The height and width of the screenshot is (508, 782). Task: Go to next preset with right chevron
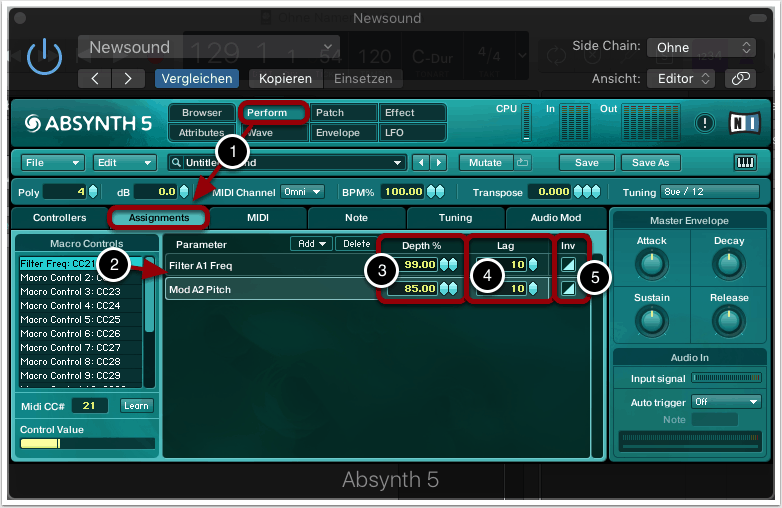[x=127, y=78]
